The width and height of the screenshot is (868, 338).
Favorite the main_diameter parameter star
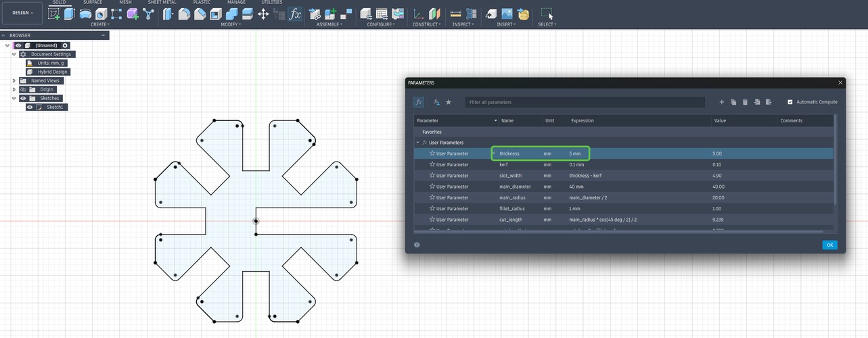pyautogui.click(x=432, y=187)
